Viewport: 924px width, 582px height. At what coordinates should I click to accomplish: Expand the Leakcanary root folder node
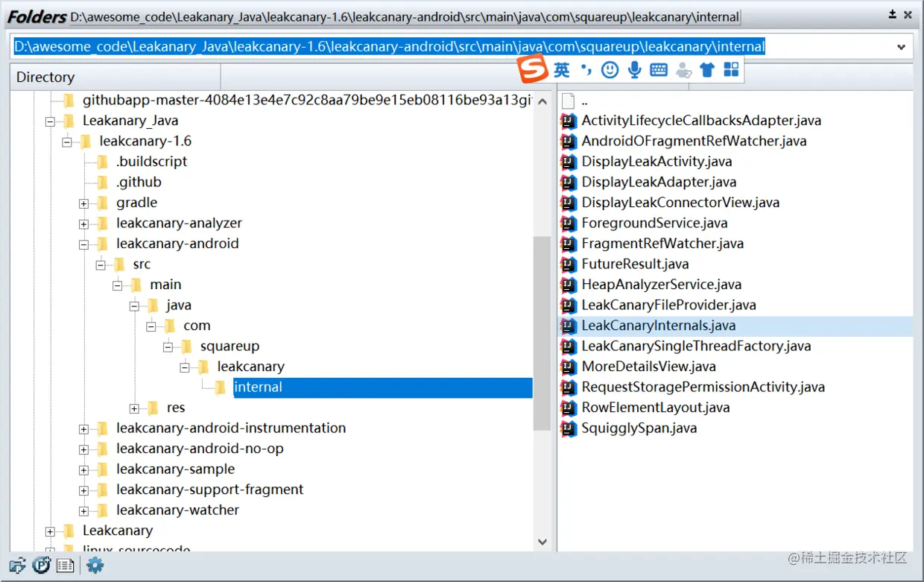coord(50,531)
